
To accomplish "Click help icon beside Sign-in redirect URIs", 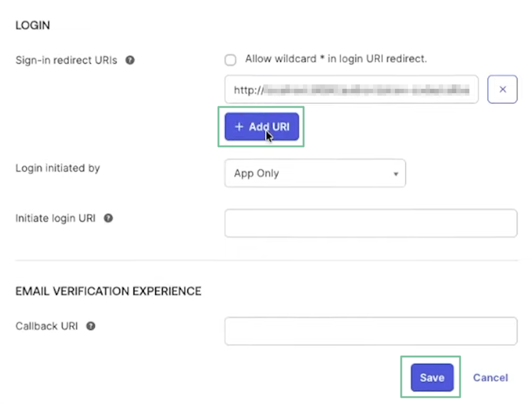I will (130, 61).
